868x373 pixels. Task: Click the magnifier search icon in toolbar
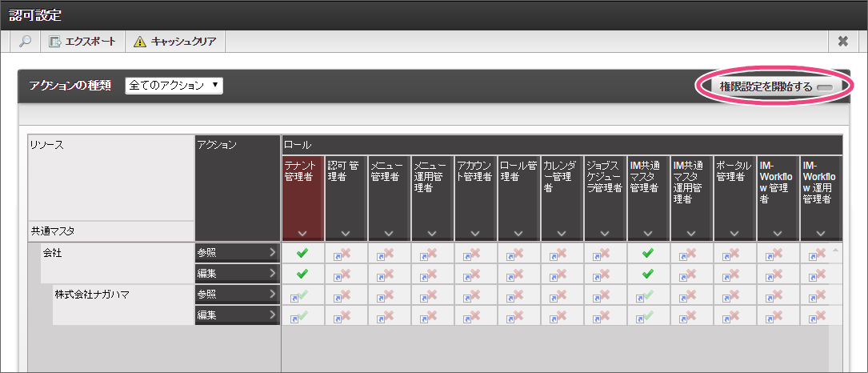point(25,42)
